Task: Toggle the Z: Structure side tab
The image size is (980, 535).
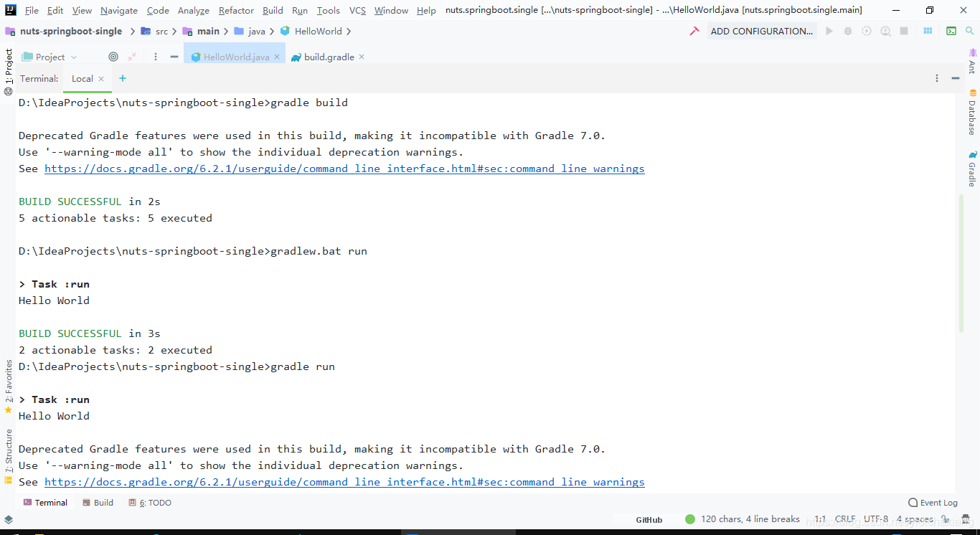Action: [x=9, y=456]
